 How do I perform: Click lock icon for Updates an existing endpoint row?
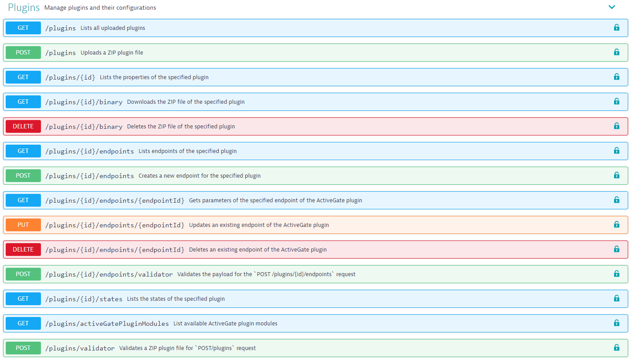617,225
